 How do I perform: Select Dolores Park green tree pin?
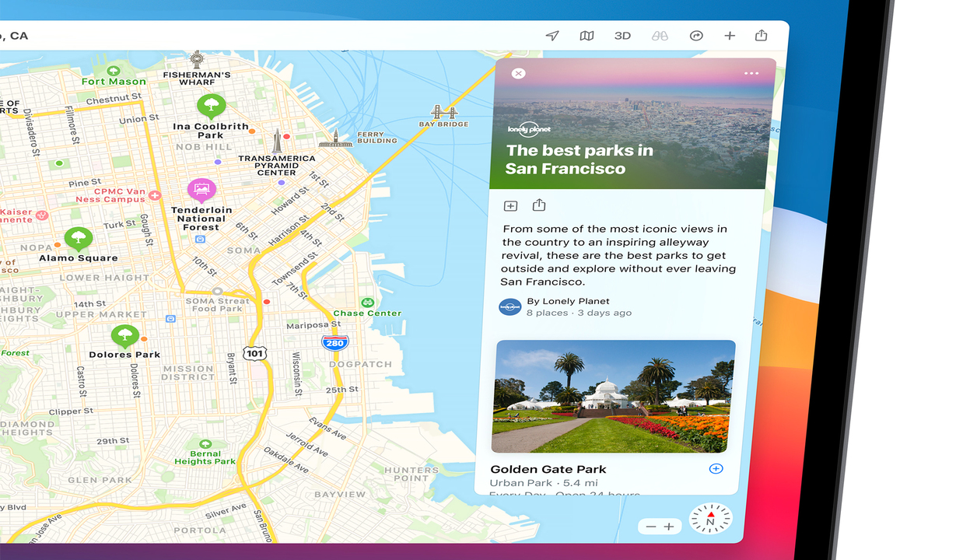click(124, 336)
